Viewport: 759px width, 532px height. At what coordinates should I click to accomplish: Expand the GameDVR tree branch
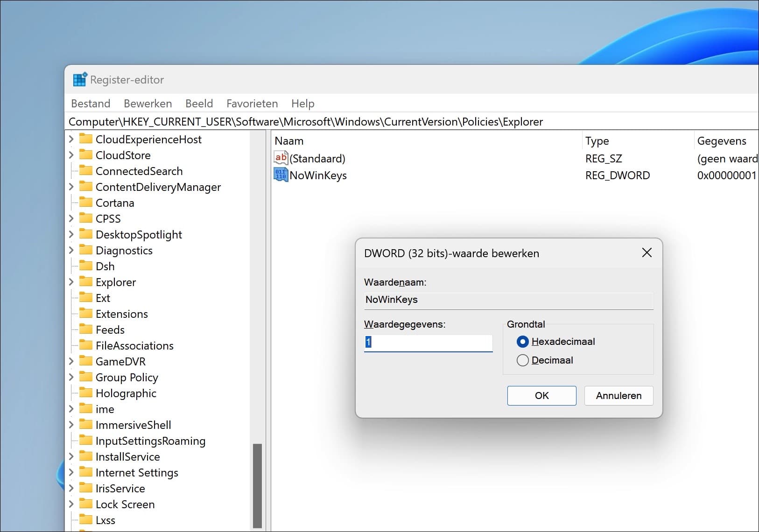pyautogui.click(x=71, y=361)
